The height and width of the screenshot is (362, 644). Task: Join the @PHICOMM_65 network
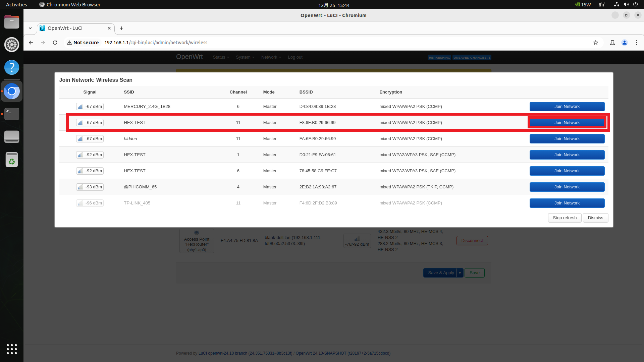(567, 187)
